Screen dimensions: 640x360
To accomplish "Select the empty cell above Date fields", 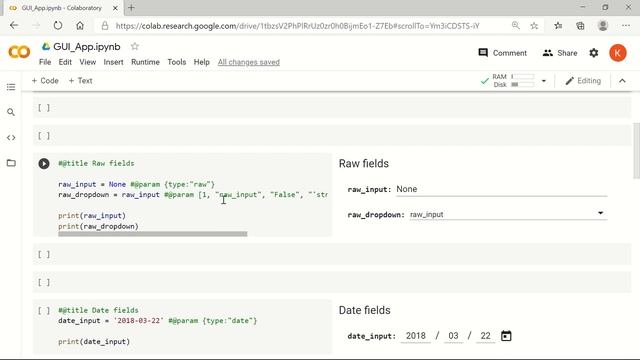I will coord(332,282).
